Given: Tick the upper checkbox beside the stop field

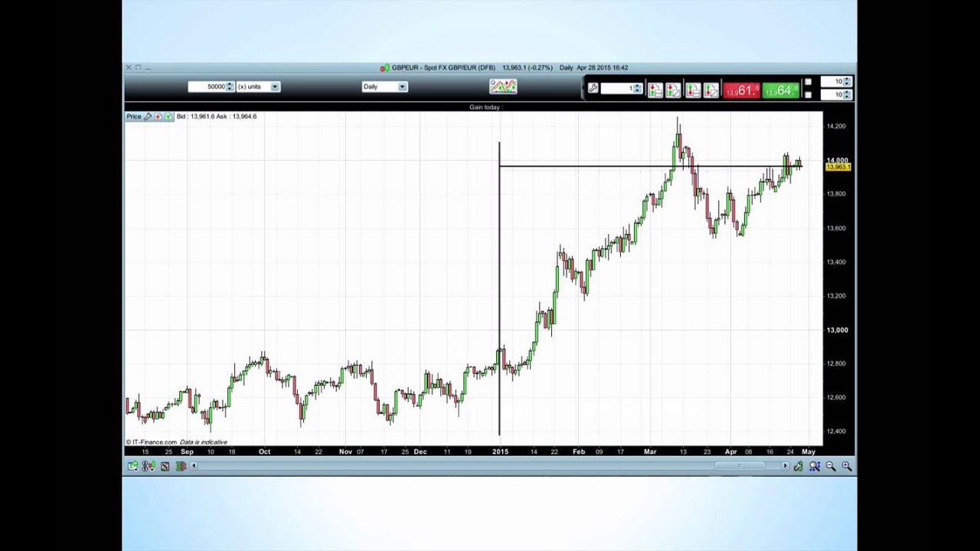Looking at the screenshot, I should pyautogui.click(x=808, y=82).
